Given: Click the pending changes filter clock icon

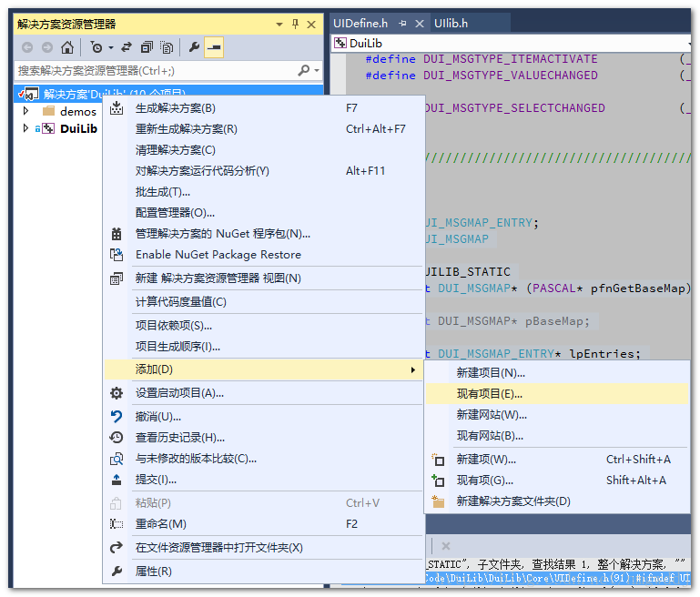Looking at the screenshot, I should (96, 46).
